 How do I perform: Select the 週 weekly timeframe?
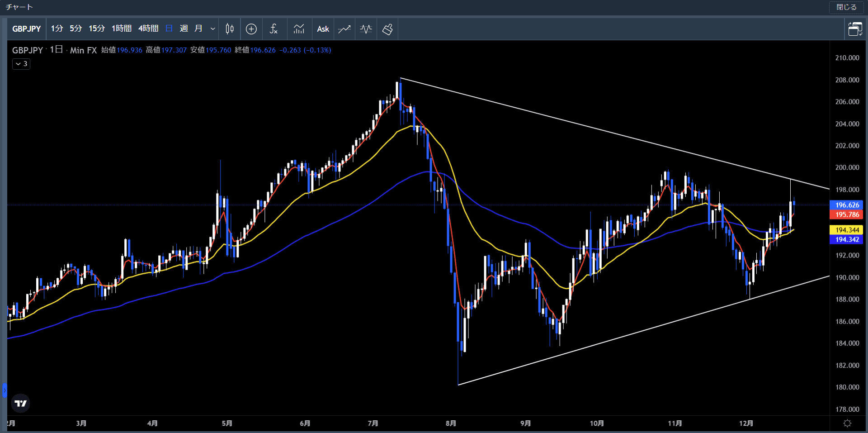point(184,29)
